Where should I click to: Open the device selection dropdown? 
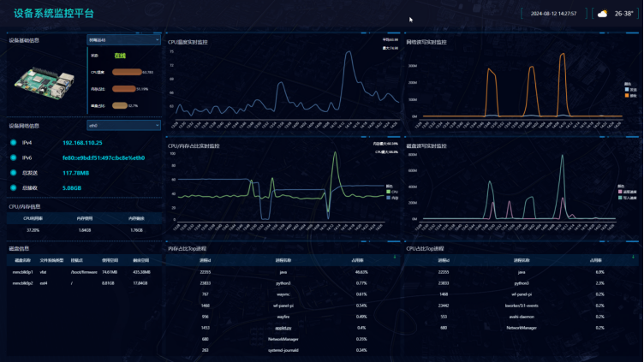click(x=123, y=39)
